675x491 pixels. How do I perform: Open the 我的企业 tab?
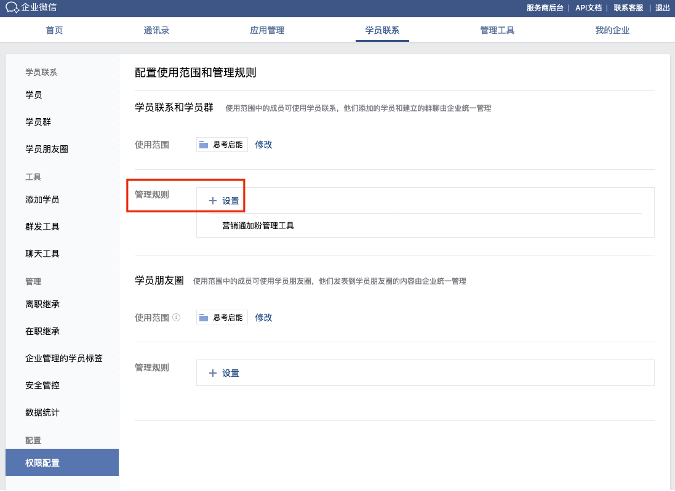click(612, 30)
